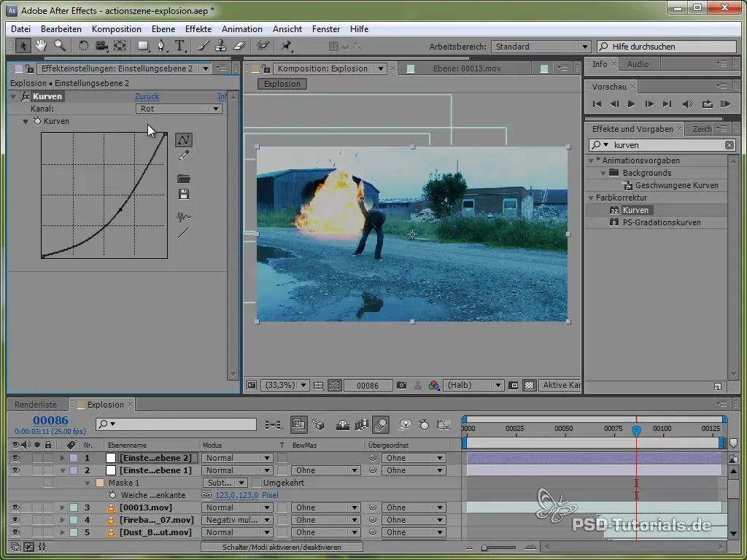Clear the kurven search with the X
This screenshot has width=747, height=560.
(729, 145)
